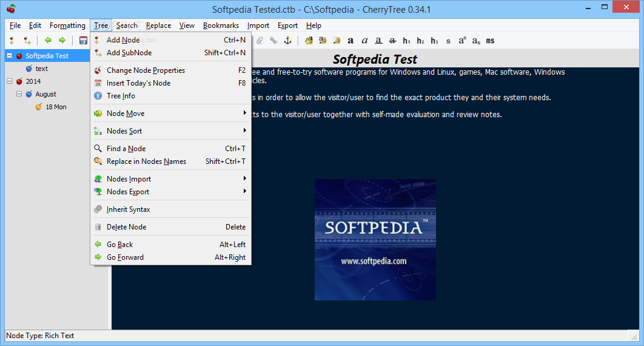This screenshot has height=346, width=644.
Task: Select the 2014 tree node
Action: [33, 81]
